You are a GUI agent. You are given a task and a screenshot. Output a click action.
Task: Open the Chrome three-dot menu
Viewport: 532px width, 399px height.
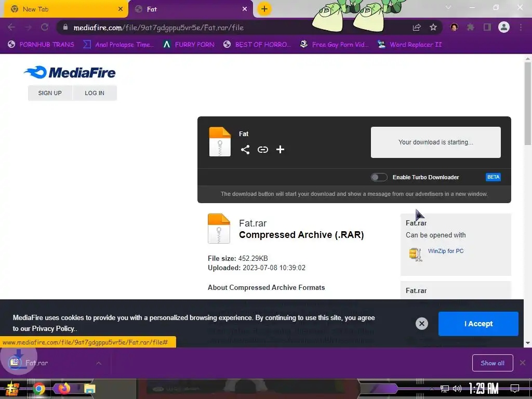521,28
